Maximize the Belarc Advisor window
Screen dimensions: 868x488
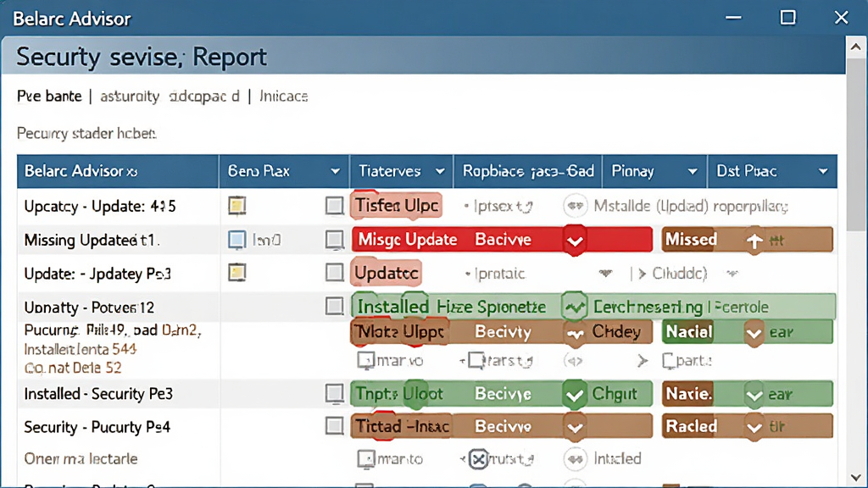[787, 18]
